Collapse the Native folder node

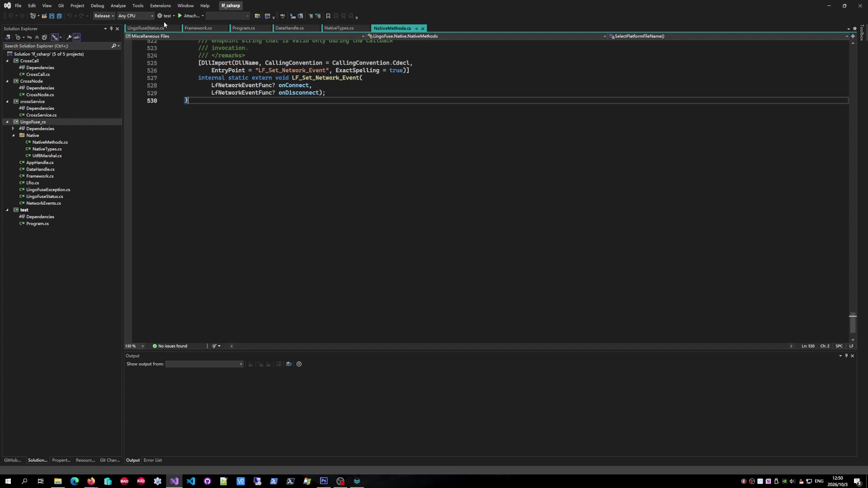[13, 136]
